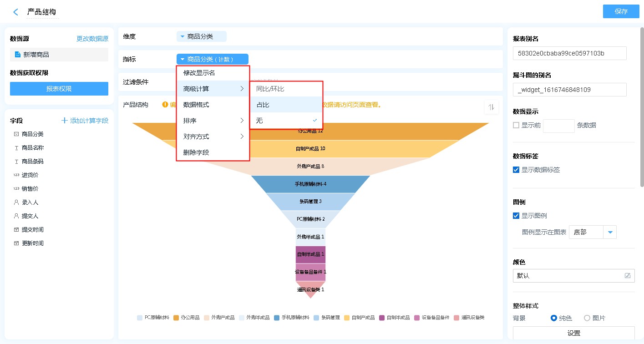Click the document icon beside 新增商品

pos(18,55)
